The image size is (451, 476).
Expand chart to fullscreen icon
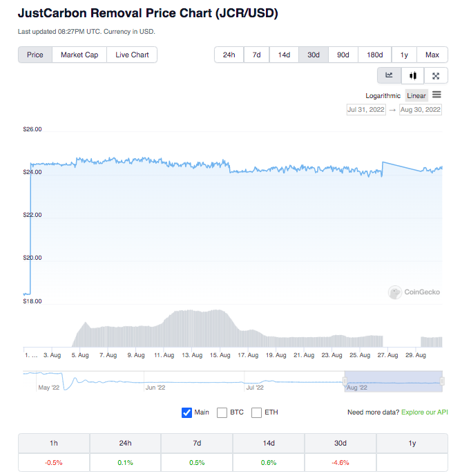436,75
